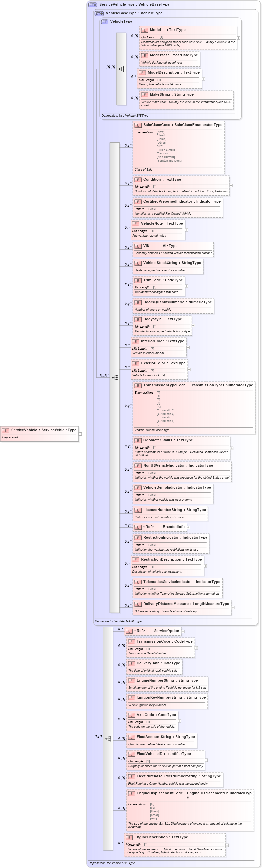
Task: Select 'Vehicle designated model year' text
Action: 162,63
